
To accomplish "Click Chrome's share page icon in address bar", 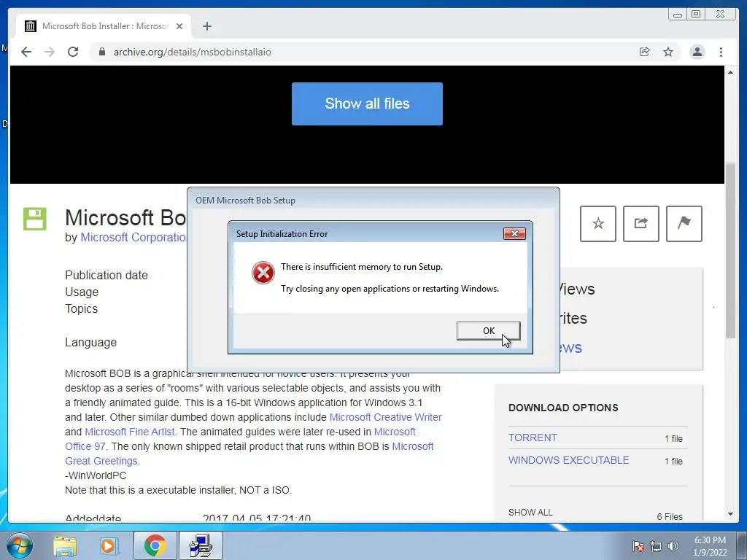I will [x=645, y=52].
